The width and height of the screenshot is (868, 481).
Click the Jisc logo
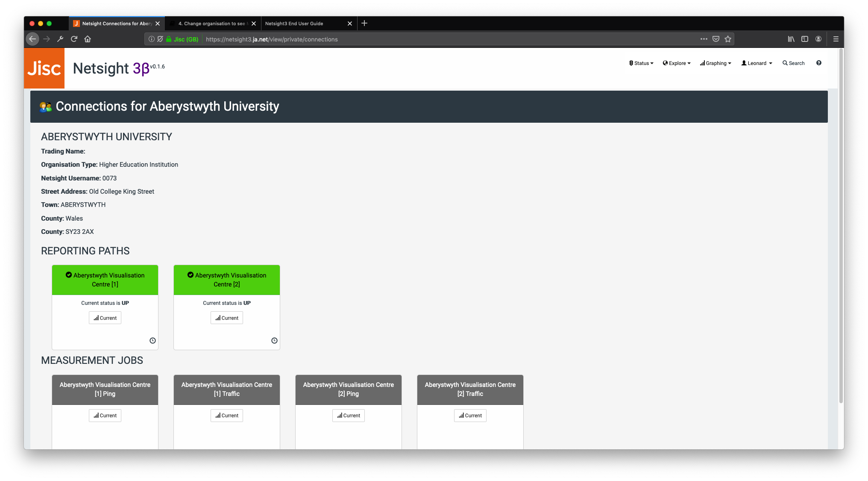44,68
